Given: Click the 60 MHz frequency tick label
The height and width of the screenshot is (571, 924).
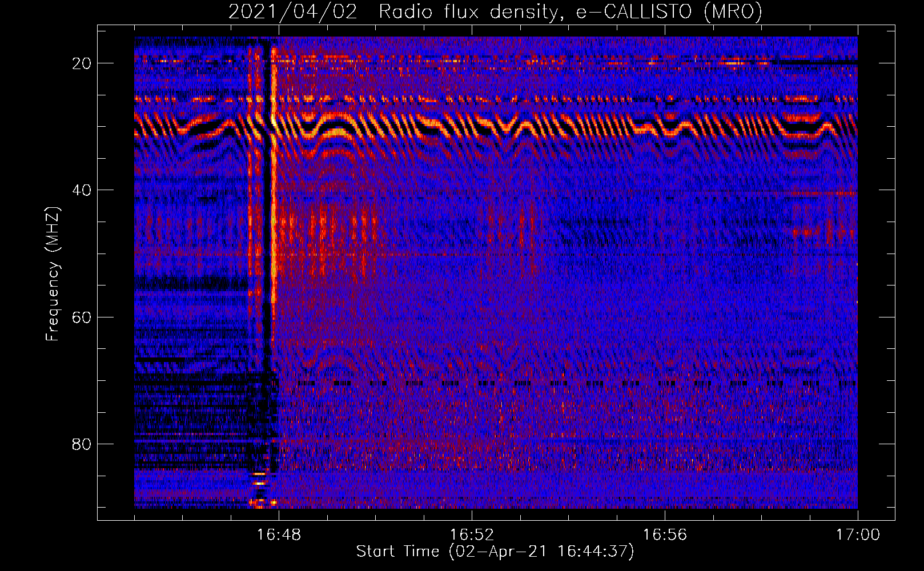Looking at the screenshot, I should (82, 317).
